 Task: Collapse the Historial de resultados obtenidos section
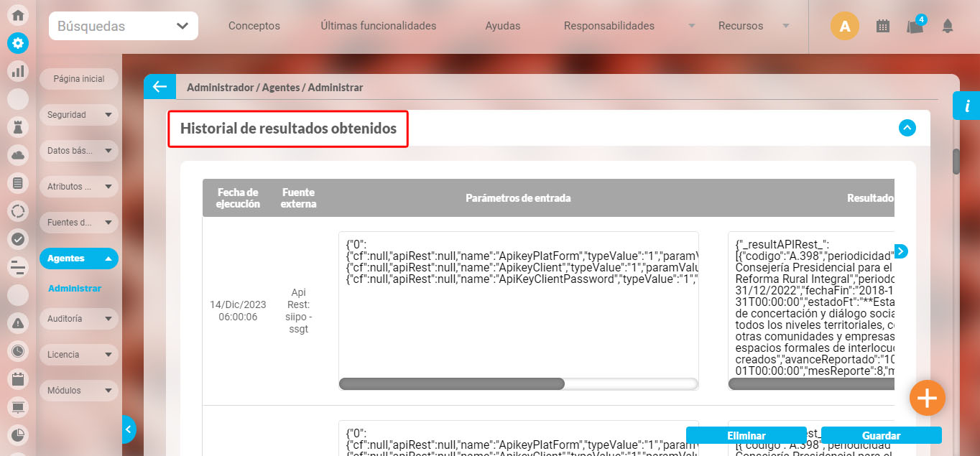tap(907, 128)
